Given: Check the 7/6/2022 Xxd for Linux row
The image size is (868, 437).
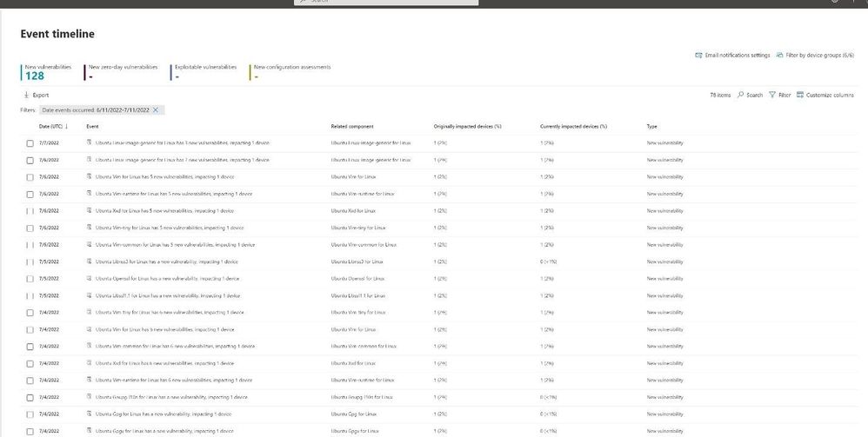Looking at the screenshot, I should (30, 211).
